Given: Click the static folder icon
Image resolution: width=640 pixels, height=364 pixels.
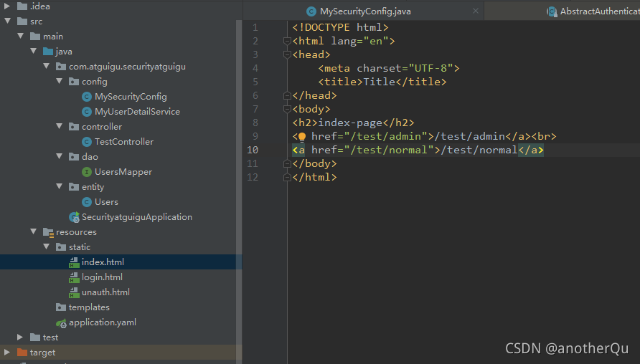Looking at the screenshot, I should click(61, 247).
